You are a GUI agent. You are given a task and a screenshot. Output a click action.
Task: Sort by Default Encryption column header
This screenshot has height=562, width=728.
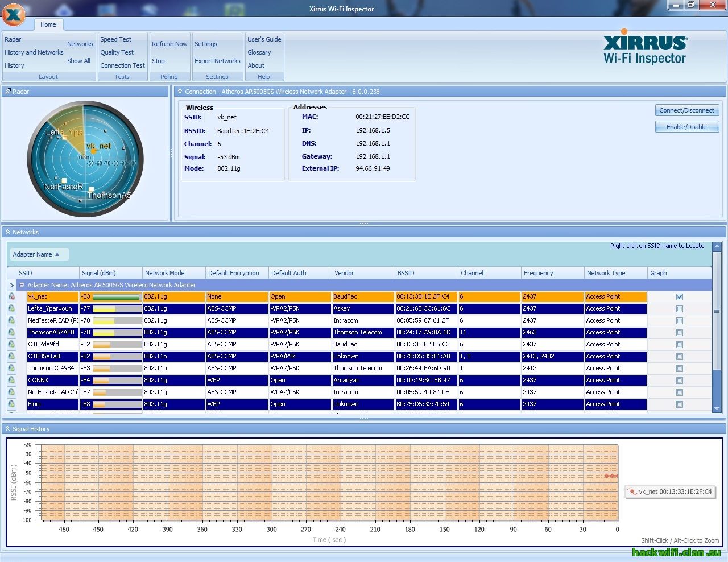click(237, 273)
